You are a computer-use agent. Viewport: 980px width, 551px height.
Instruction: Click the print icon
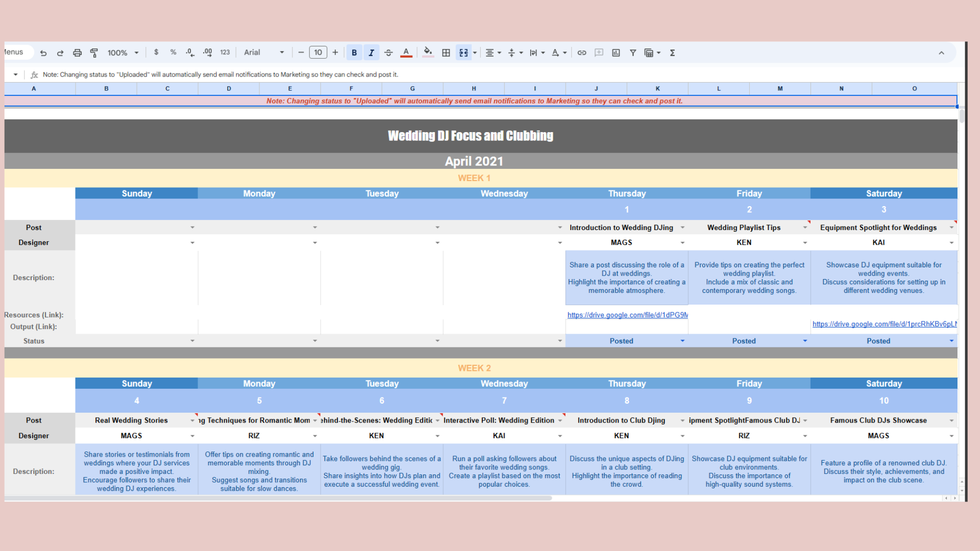click(x=77, y=53)
